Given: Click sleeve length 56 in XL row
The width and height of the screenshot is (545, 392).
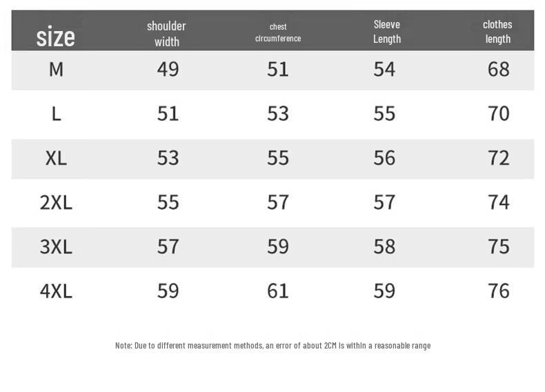Looking at the screenshot, I should 384,158.
